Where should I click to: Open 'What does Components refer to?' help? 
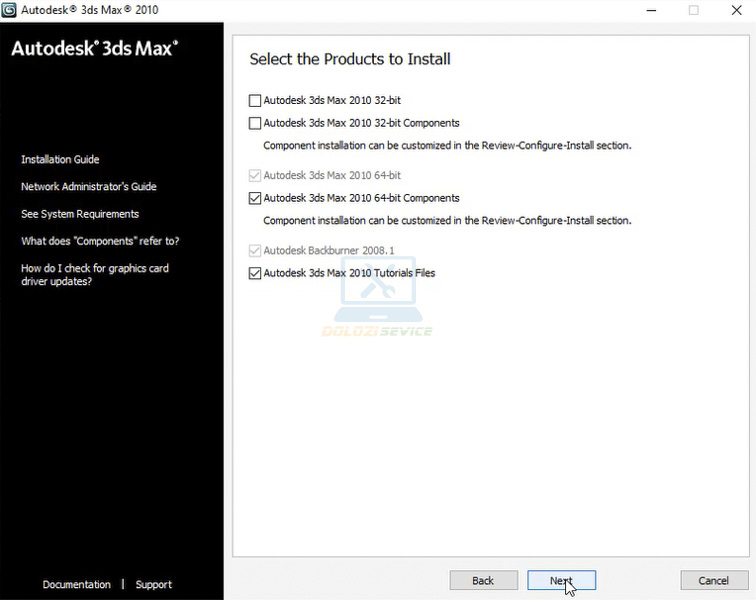tap(100, 241)
